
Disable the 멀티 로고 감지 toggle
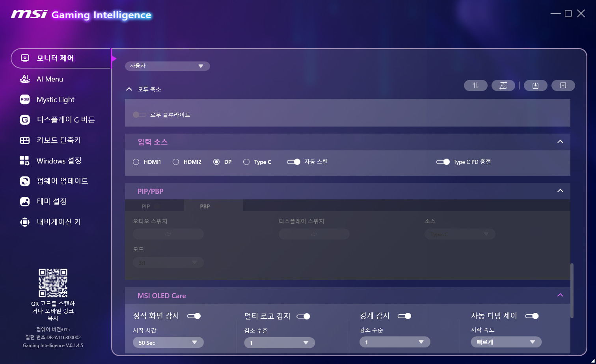pyautogui.click(x=303, y=316)
